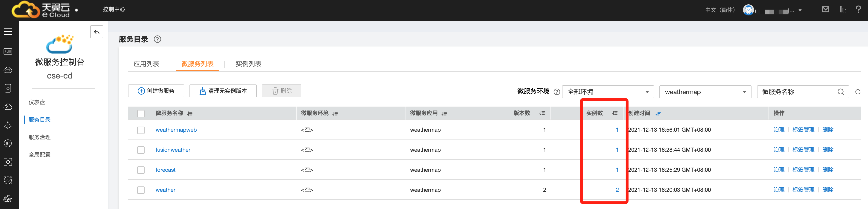
Task: Click the sailboat icon in left rail
Action: tap(8, 125)
